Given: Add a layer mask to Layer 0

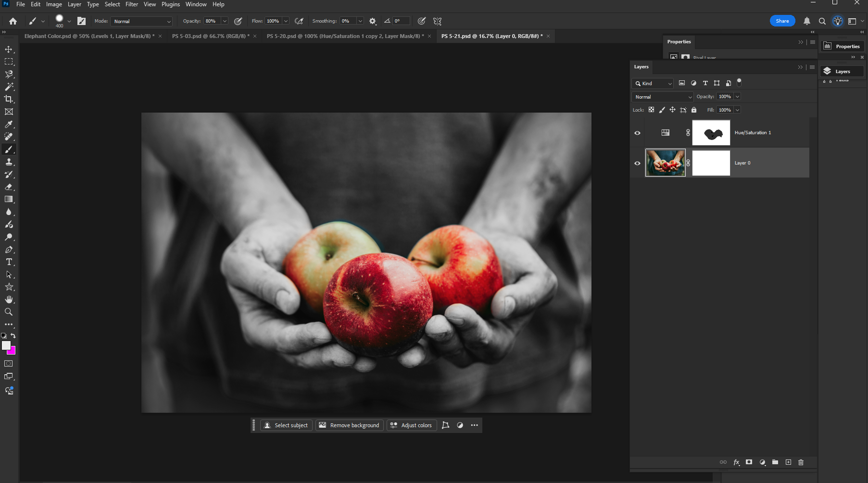Looking at the screenshot, I should click(x=749, y=462).
